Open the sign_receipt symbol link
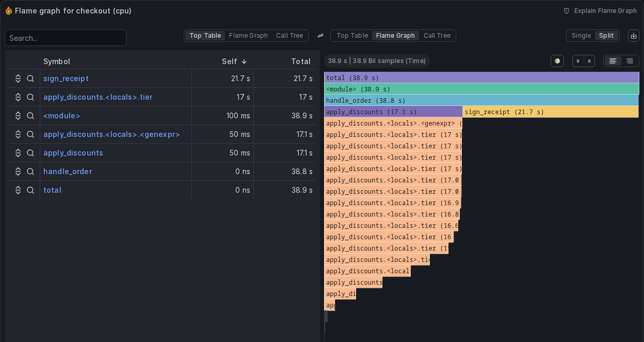 (66, 79)
